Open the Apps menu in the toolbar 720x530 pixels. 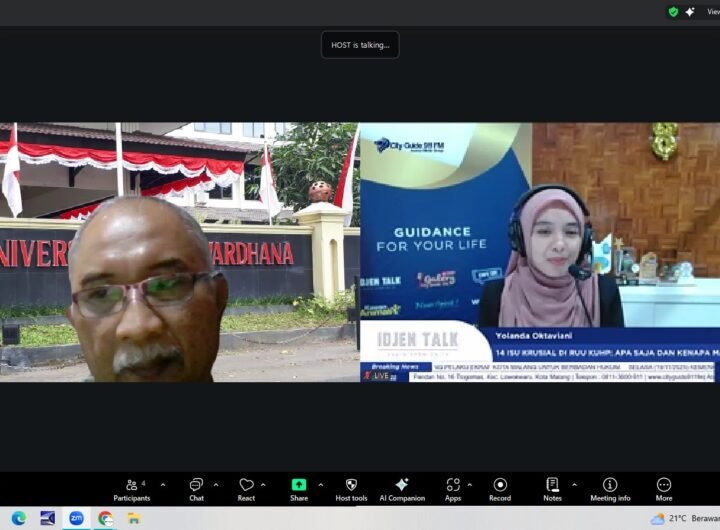(x=453, y=489)
